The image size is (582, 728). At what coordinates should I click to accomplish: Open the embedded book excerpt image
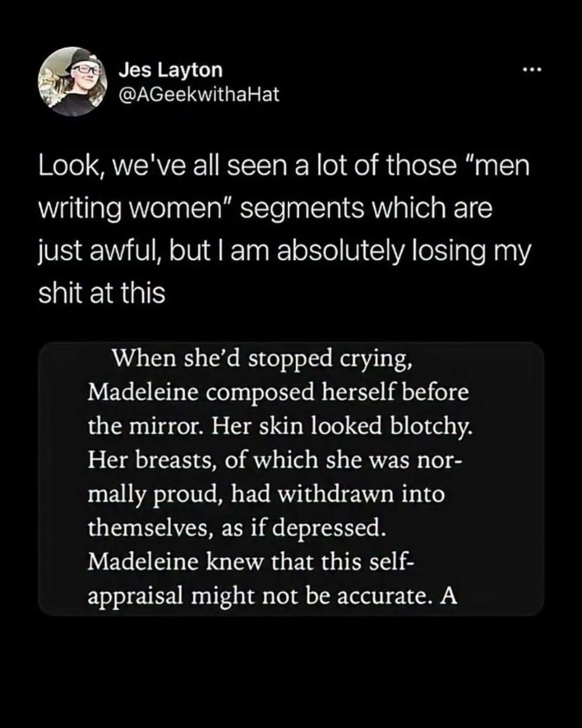291,479
